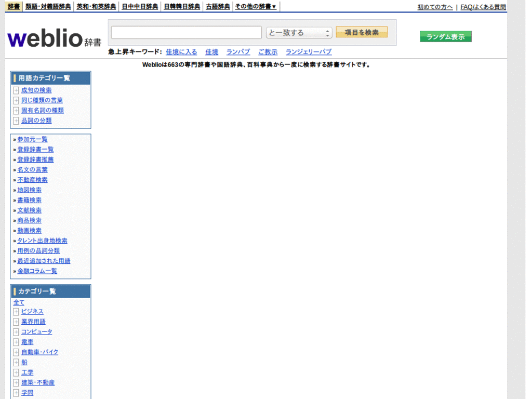
Task: Expand the 同じ種類の言葉 category
Action: (16, 100)
